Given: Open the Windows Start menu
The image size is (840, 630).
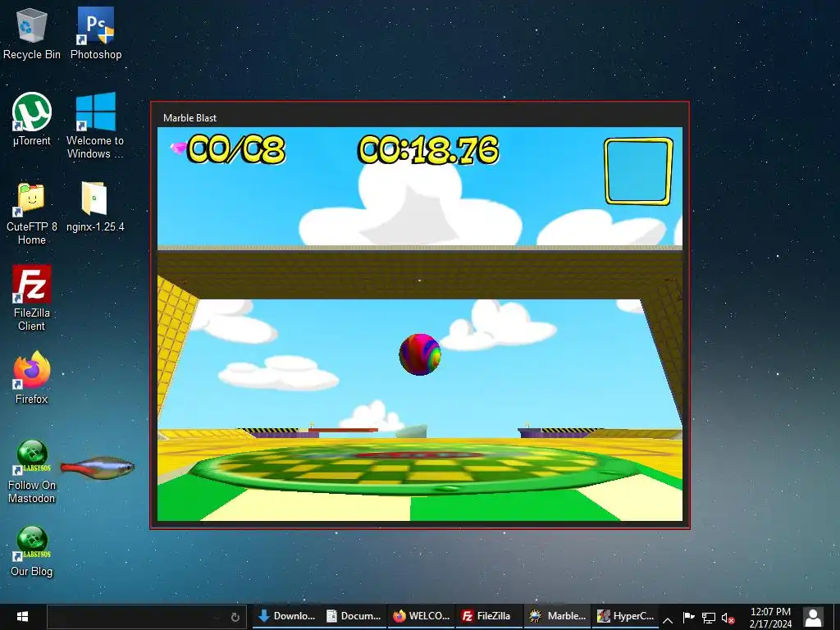Looking at the screenshot, I should click(22, 616).
